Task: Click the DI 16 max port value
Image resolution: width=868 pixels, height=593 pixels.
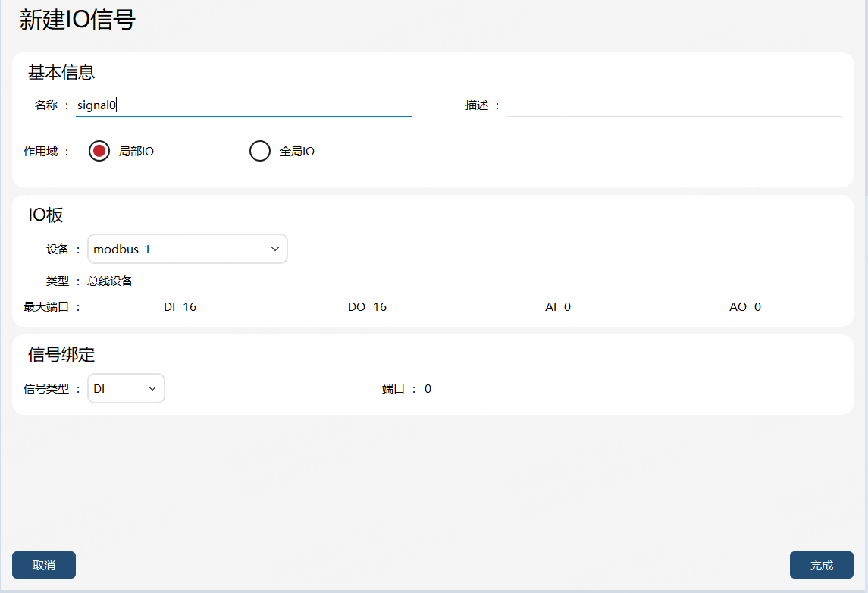Action: click(180, 307)
